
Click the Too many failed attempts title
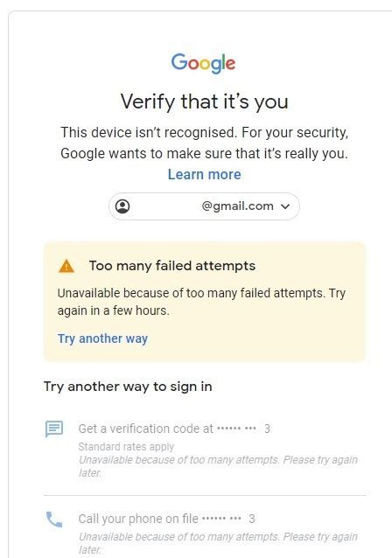pos(172,266)
